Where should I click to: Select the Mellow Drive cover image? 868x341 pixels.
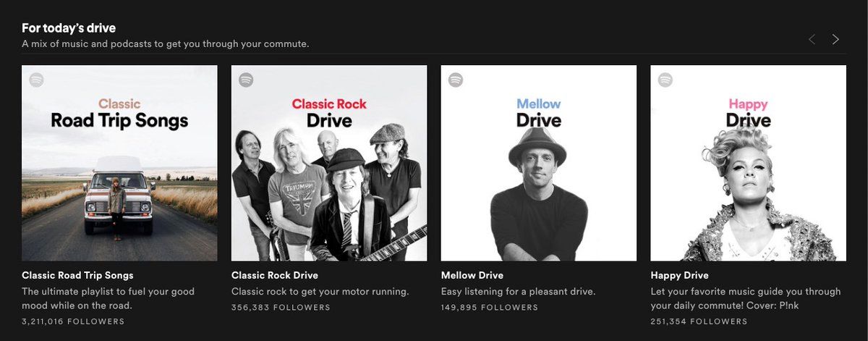click(x=539, y=163)
